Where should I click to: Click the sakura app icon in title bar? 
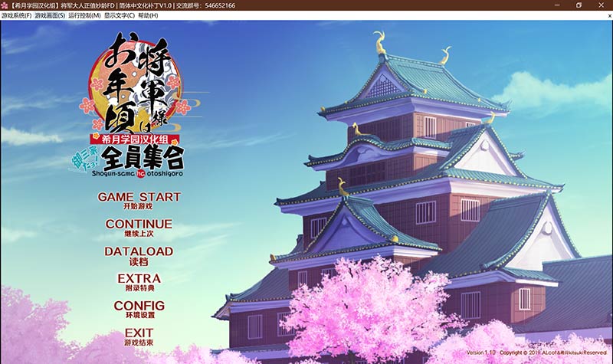(5, 5)
